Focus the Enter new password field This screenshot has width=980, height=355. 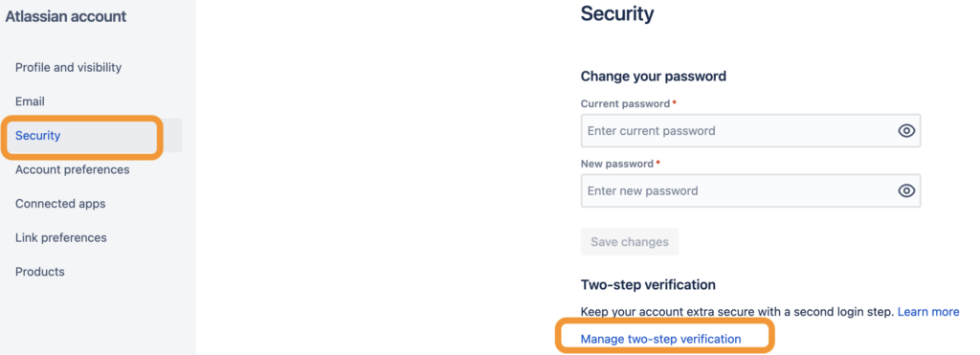click(750, 190)
